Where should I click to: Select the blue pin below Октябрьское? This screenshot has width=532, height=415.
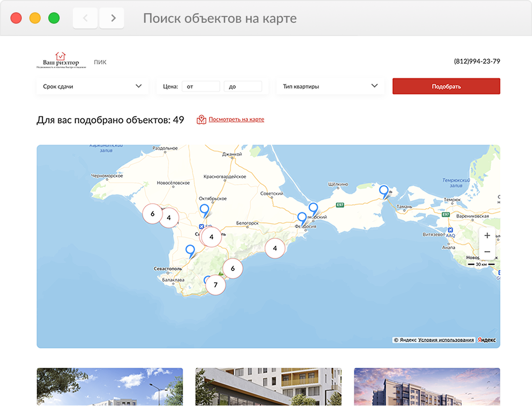(204, 211)
